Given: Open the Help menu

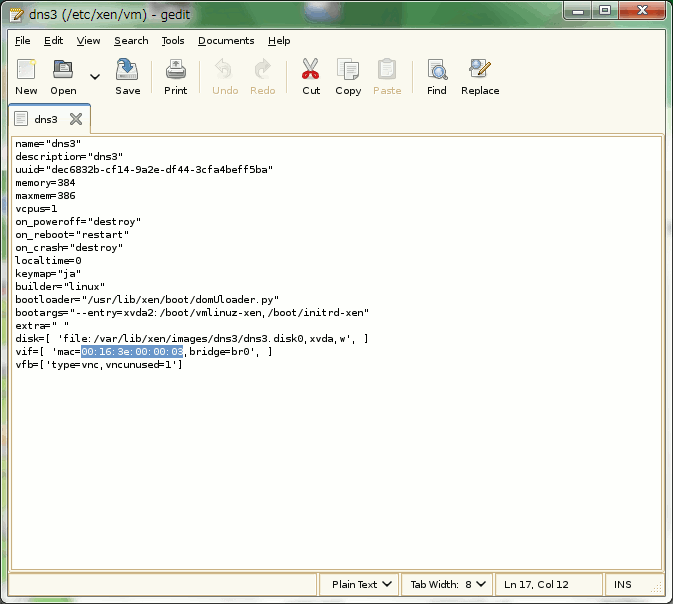Looking at the screenshot, I should click(279, 40).
